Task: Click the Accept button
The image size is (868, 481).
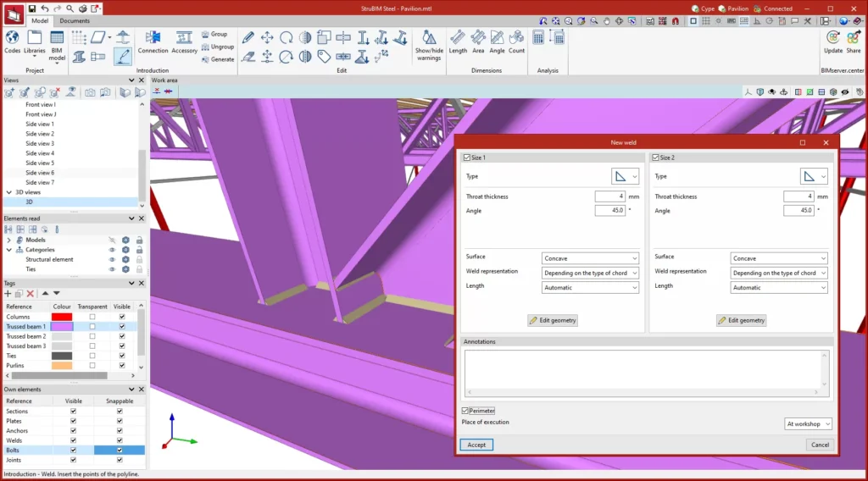Action: [476, 445]
